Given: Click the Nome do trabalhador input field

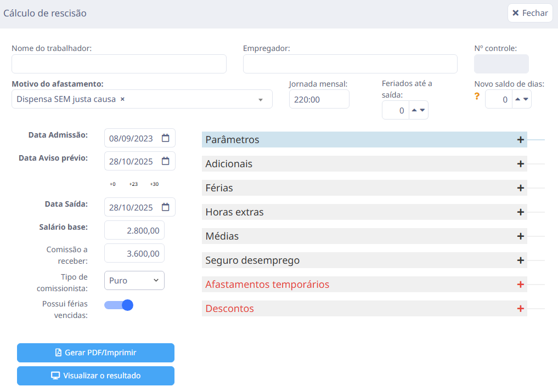Looking at the screenshot, I should [119, 64].
